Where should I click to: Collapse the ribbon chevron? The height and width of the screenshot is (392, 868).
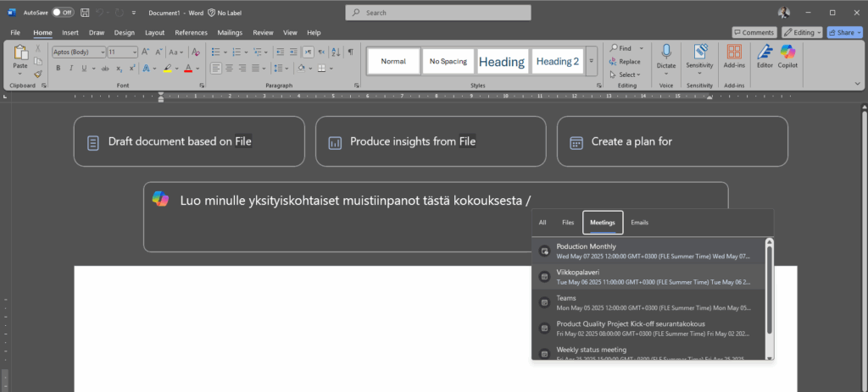858,84
